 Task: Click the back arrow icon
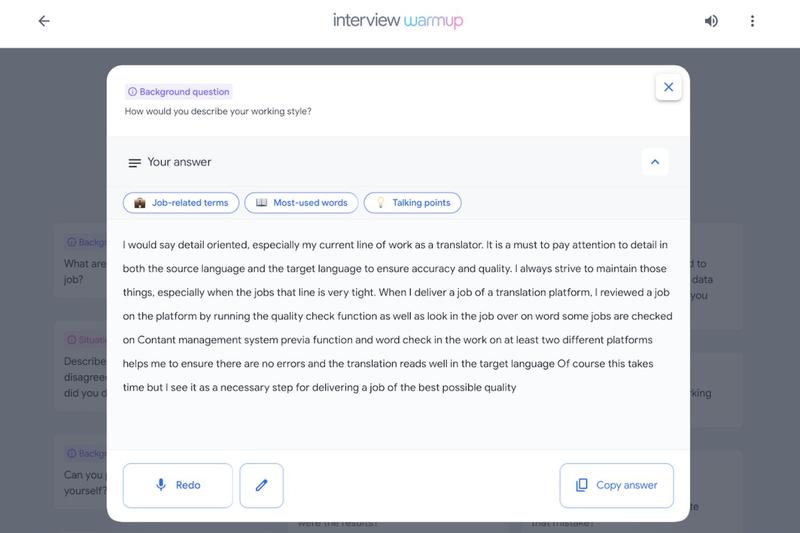[x=44, y=21]
